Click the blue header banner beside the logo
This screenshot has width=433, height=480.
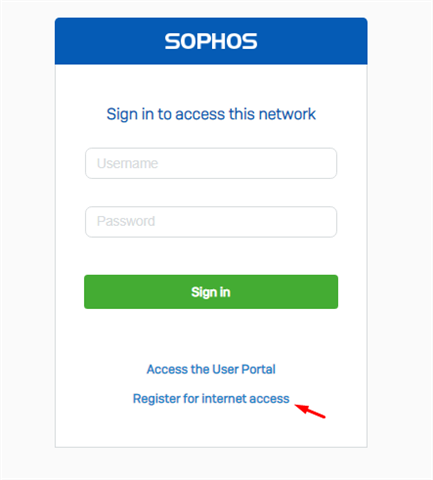(x=310, y=41)
